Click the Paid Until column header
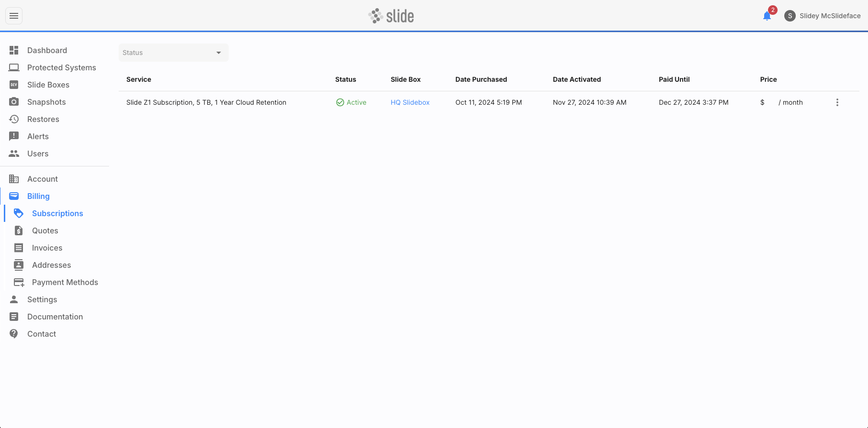This screenshot has width=868, height=428. 674,79
